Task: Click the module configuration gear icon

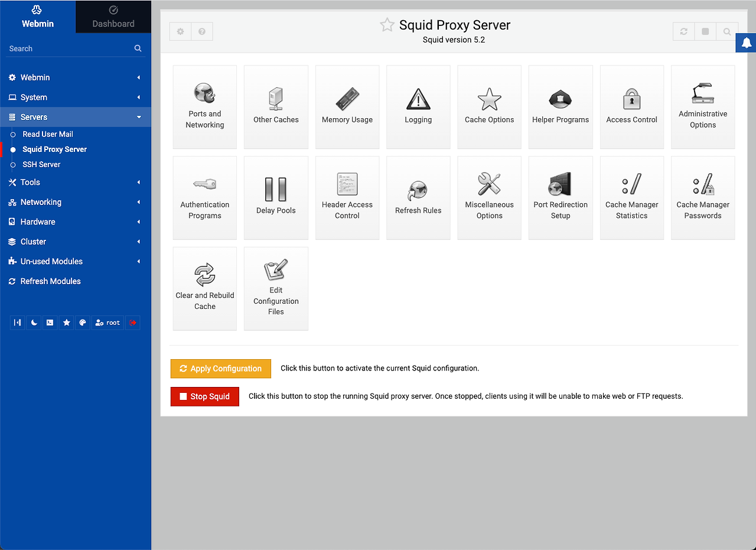Action: coord(181,31)
